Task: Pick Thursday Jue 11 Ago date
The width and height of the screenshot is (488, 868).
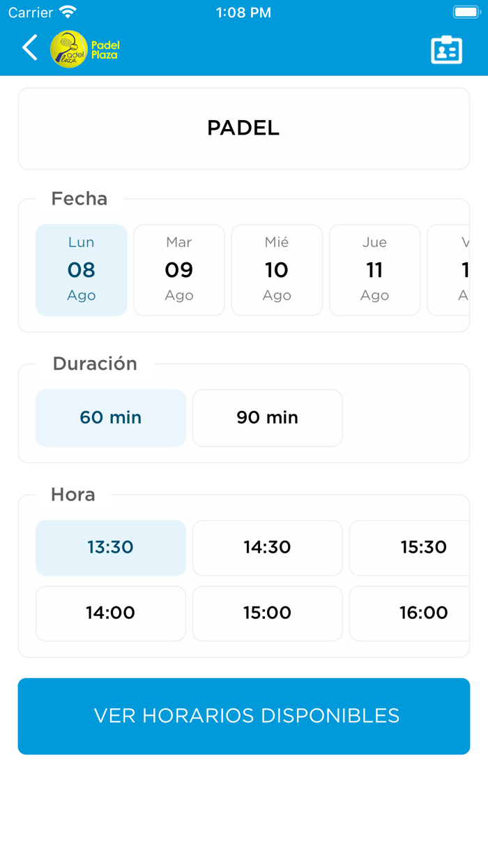Action: point(374,270)
